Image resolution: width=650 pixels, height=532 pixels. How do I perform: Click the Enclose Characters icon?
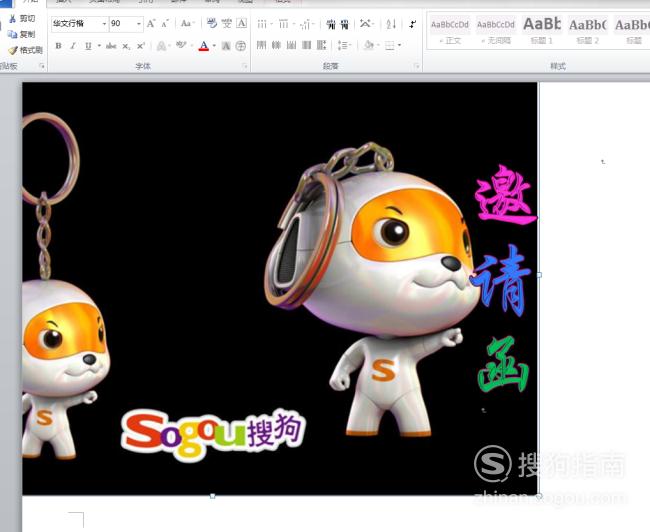[241, 46]
